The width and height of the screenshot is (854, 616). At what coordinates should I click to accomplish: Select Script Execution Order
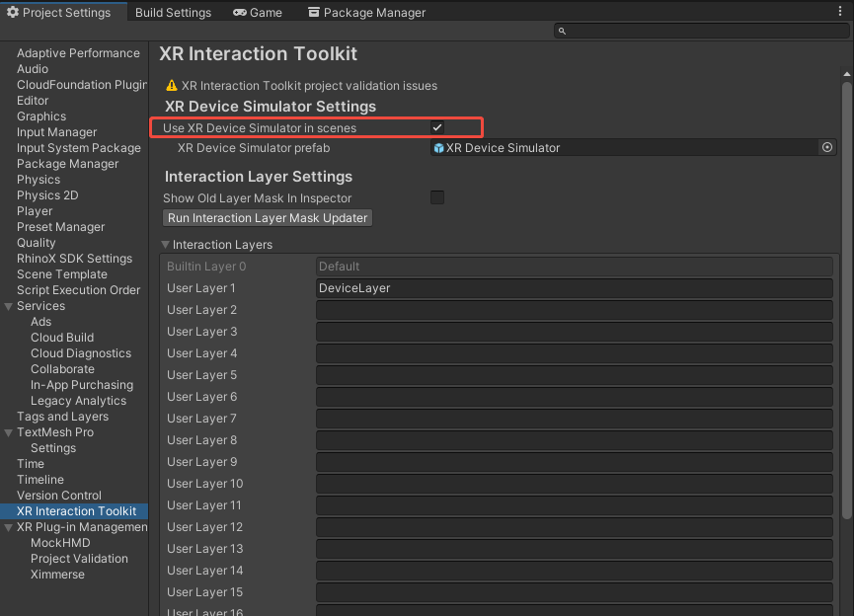[78, 290]
